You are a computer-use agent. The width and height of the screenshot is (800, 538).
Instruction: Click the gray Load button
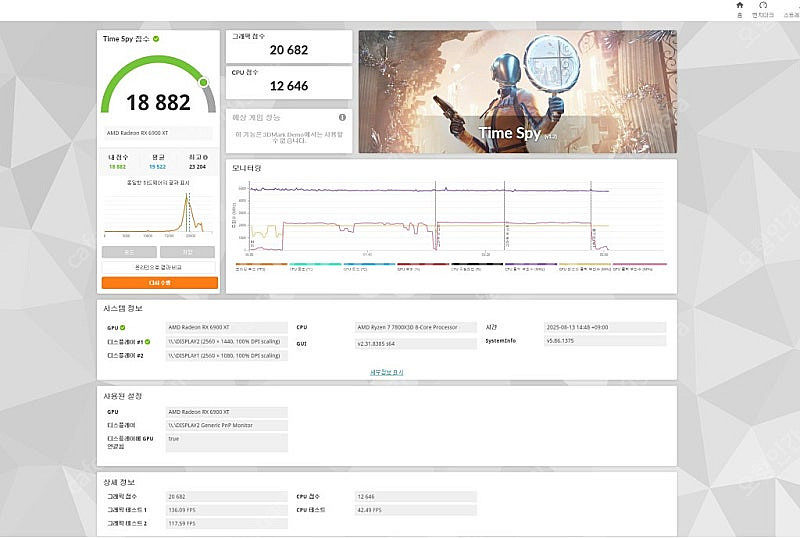coord(129,252)
